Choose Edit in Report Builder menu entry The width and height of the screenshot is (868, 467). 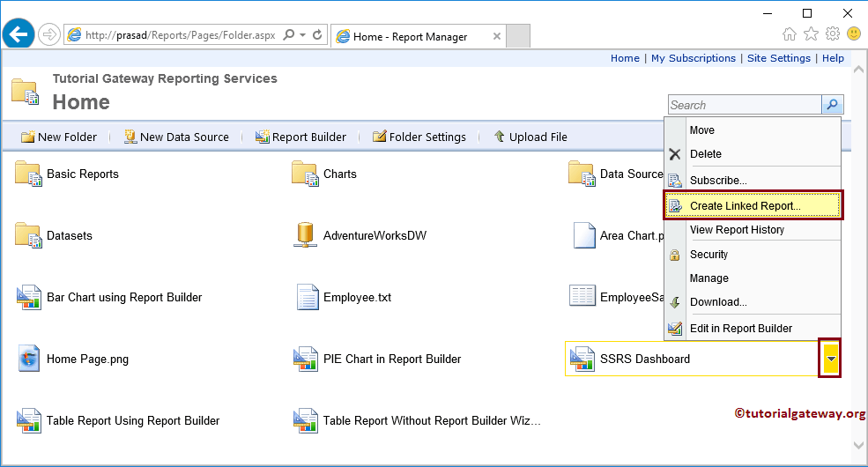coord(753,328)
